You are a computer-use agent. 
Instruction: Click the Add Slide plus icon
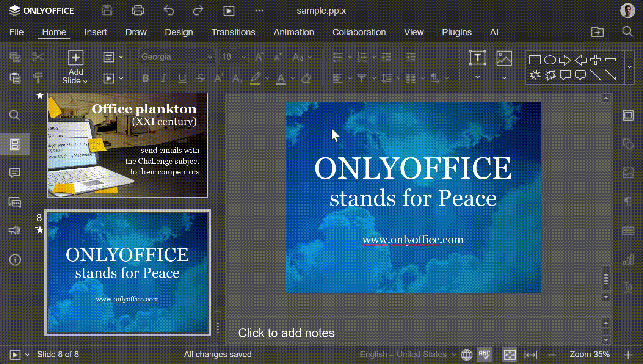coord(75,58)
